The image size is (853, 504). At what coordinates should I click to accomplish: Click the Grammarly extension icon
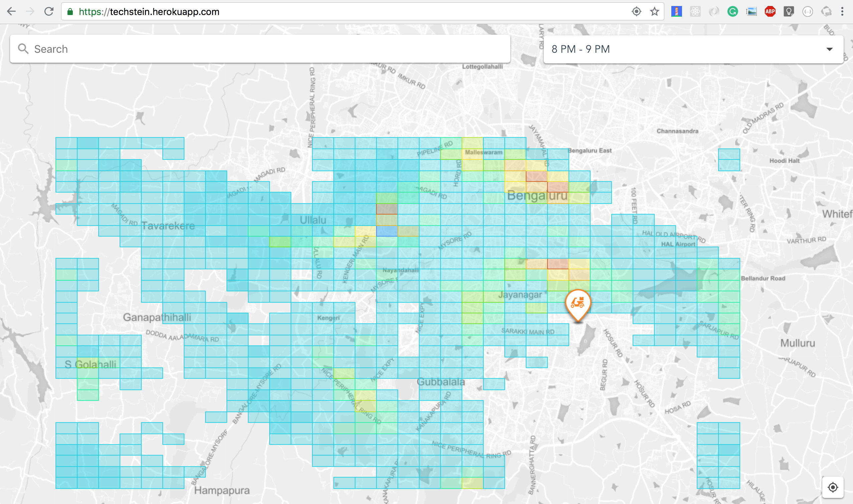(732, 12)
